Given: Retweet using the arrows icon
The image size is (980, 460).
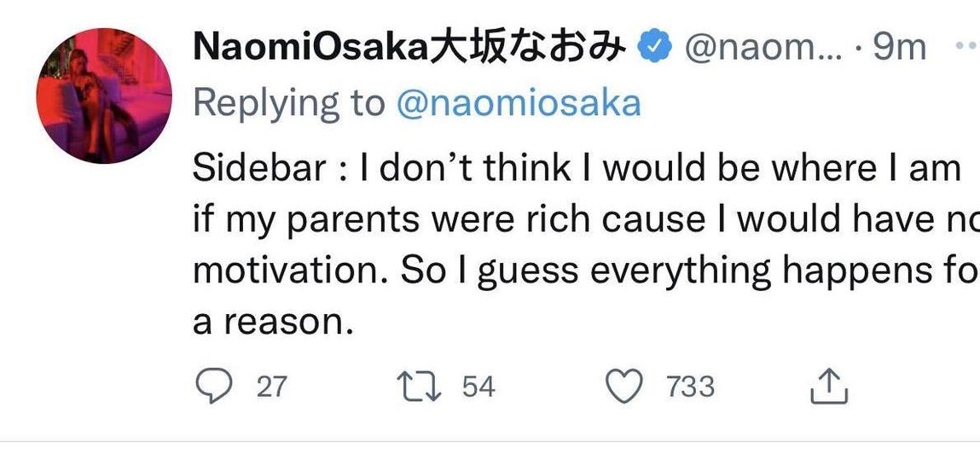Looking at the screenshot, I should [419, 387].
